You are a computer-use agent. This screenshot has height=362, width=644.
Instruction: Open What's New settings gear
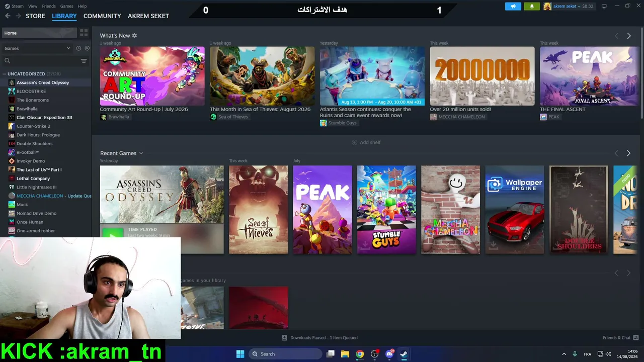[x=134, y=36]
